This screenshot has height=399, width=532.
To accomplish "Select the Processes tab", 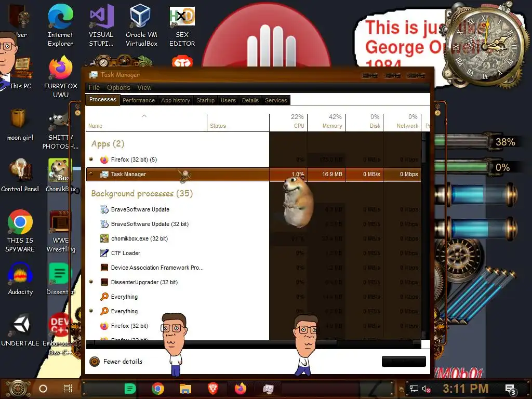I will 102,99.
